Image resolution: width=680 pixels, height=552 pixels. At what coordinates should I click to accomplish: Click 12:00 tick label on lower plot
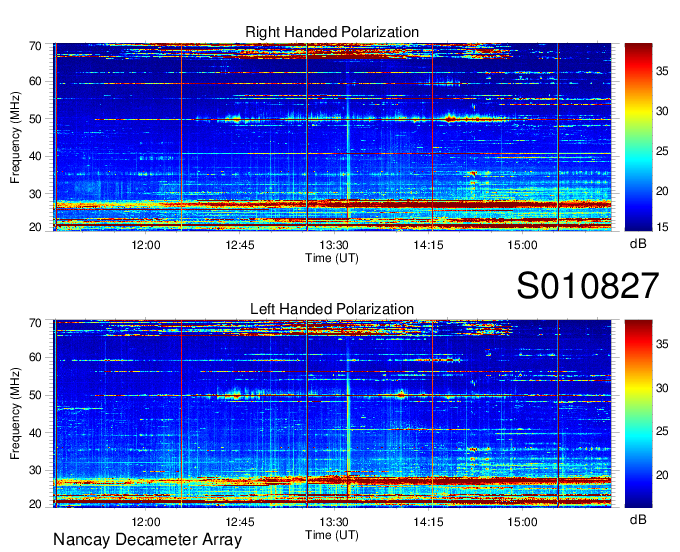pos(146,522)
